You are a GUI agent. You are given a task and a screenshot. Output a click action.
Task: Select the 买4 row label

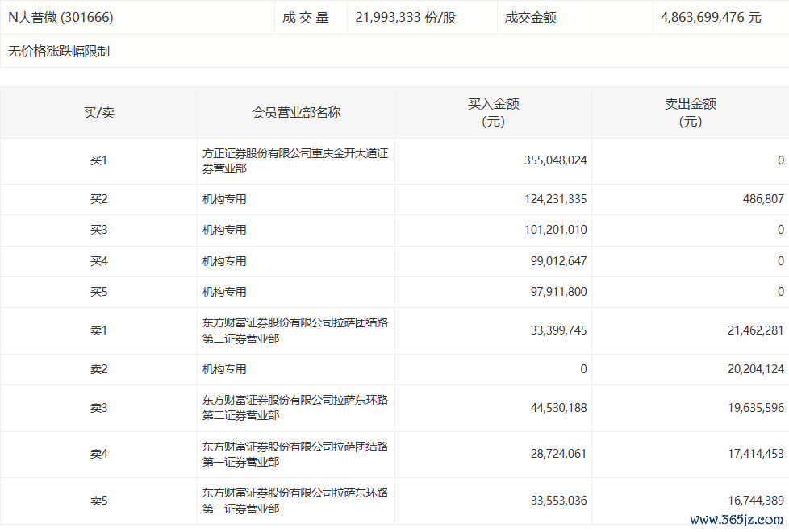coord(98,261)
